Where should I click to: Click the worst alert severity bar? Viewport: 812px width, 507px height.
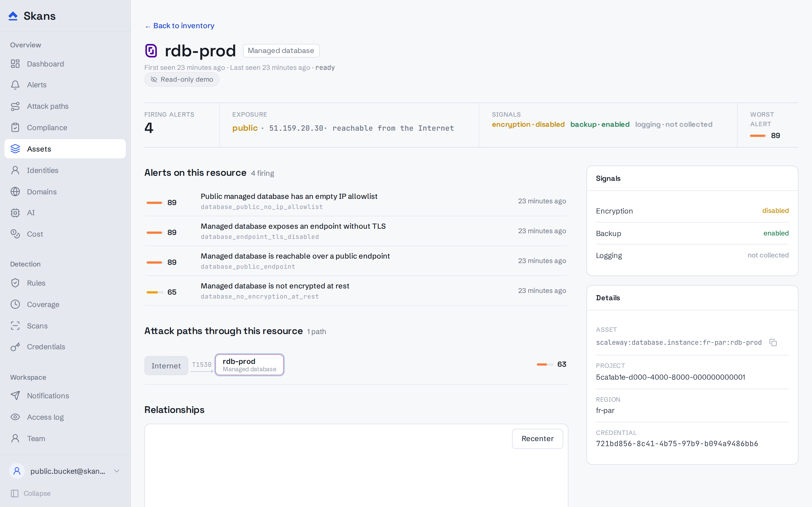758,136
